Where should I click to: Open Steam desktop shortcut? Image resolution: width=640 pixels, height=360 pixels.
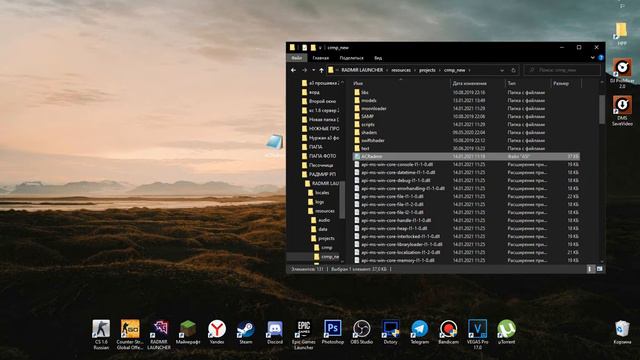[x=246, y=332]
